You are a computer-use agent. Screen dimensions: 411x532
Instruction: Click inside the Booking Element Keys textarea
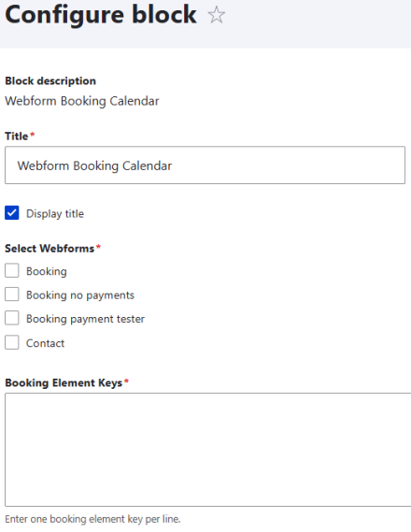[208, 450]
